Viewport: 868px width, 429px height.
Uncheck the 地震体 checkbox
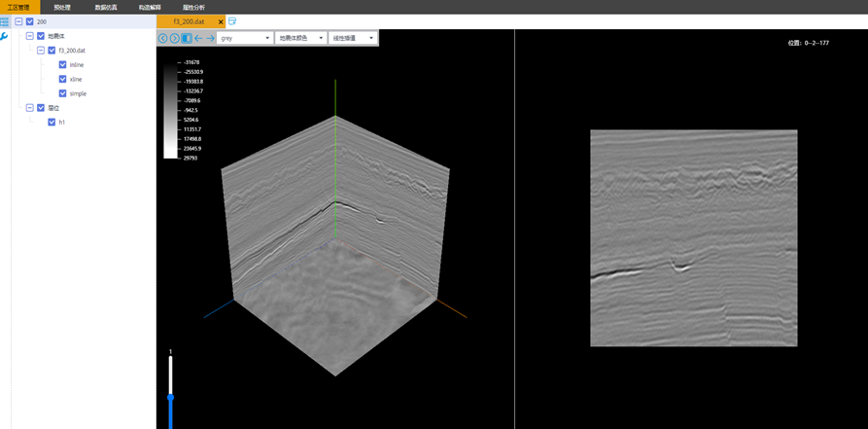point(41,36)
